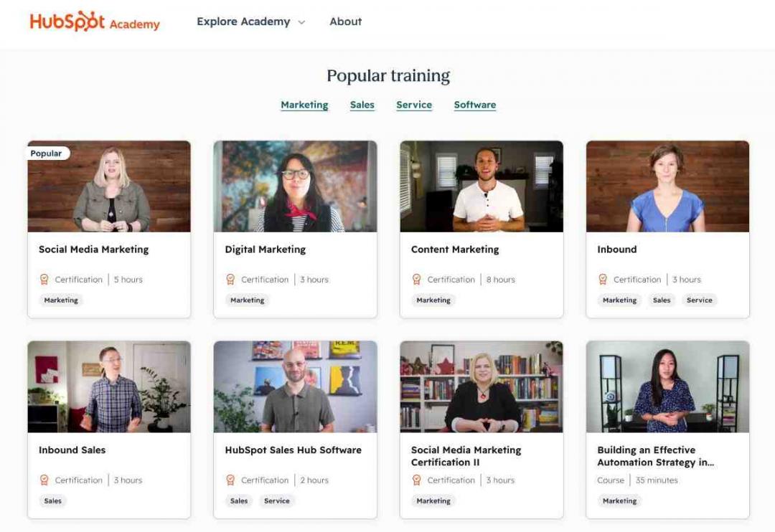Click '2 hours' on HubSpot Sales Hub card
The height and width of the screenshot is (532, 775).
coord(314,480)
